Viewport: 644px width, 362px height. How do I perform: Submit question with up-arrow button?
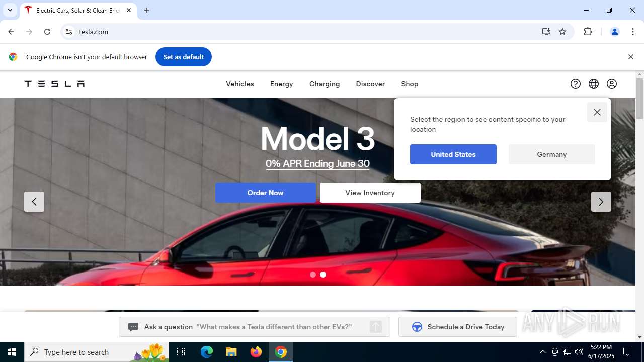[x=376, y=327]
